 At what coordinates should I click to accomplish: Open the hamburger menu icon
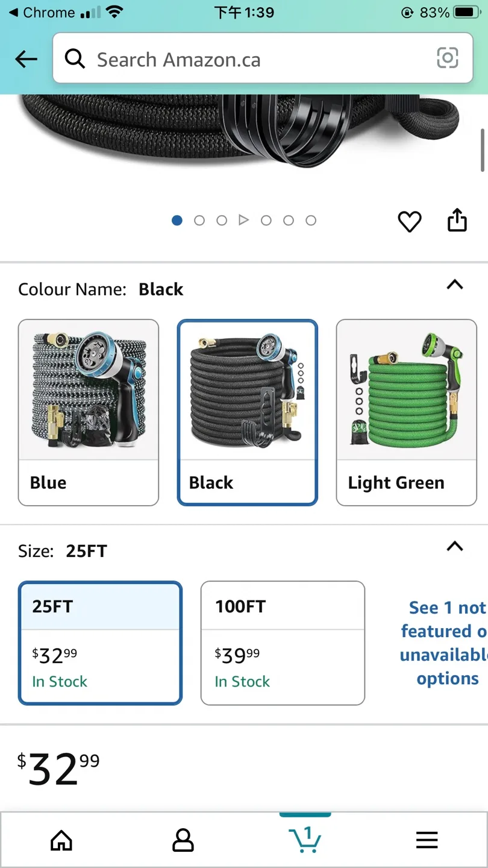click(x=427, y=839)
